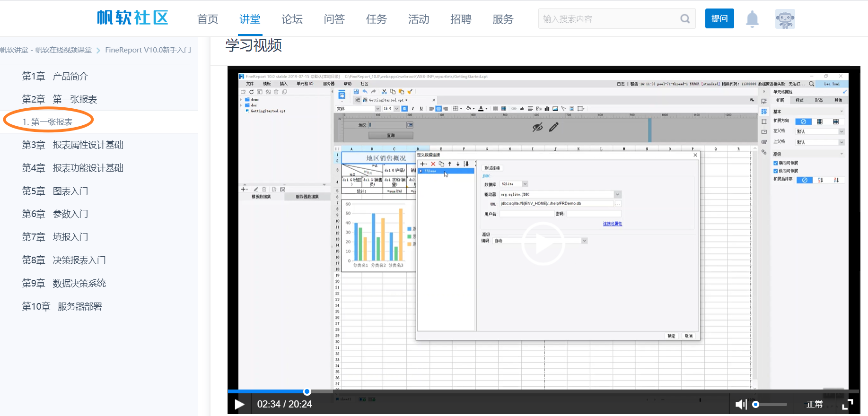Open the 上父格 默认 dropdown
This screenshot has height=416, width=868.
pyautogui.click(x=842, y=142)
